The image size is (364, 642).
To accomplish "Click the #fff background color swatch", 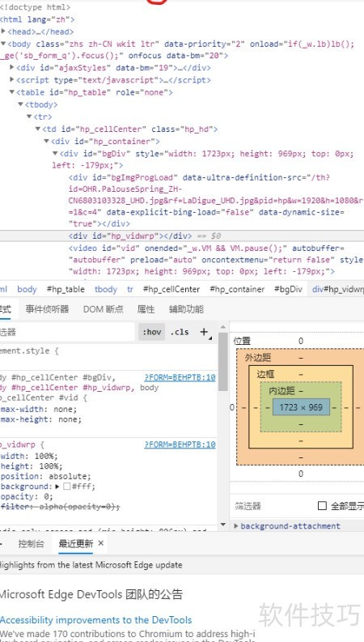I will pyautogui.click(x=67, y=487).
